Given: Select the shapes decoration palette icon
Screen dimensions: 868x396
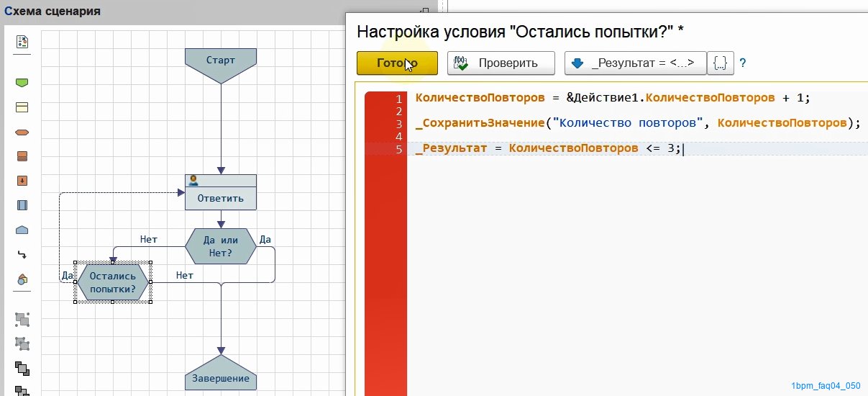Looking at the screenshot, I should click(x=22, y=279).
